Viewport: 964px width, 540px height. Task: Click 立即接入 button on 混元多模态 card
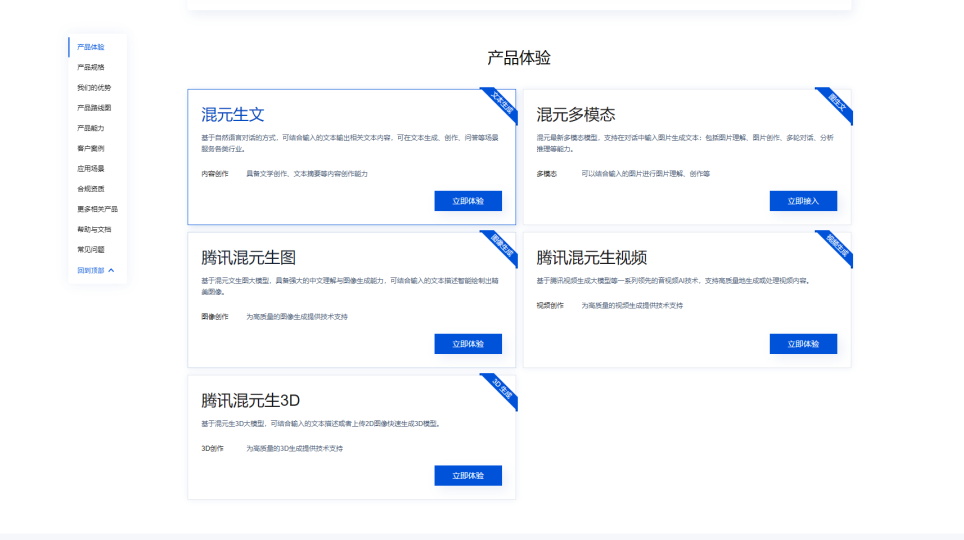(x=803, y=201)
